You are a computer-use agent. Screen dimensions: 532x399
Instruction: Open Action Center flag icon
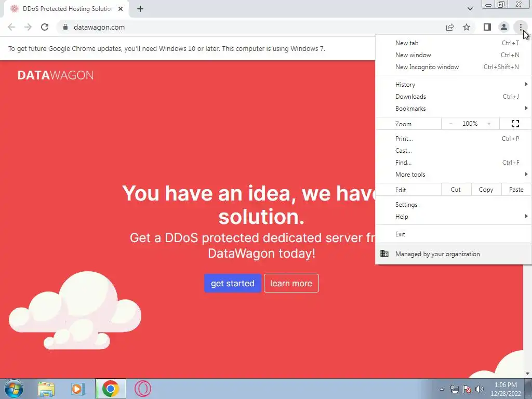(x=467, y=389)
